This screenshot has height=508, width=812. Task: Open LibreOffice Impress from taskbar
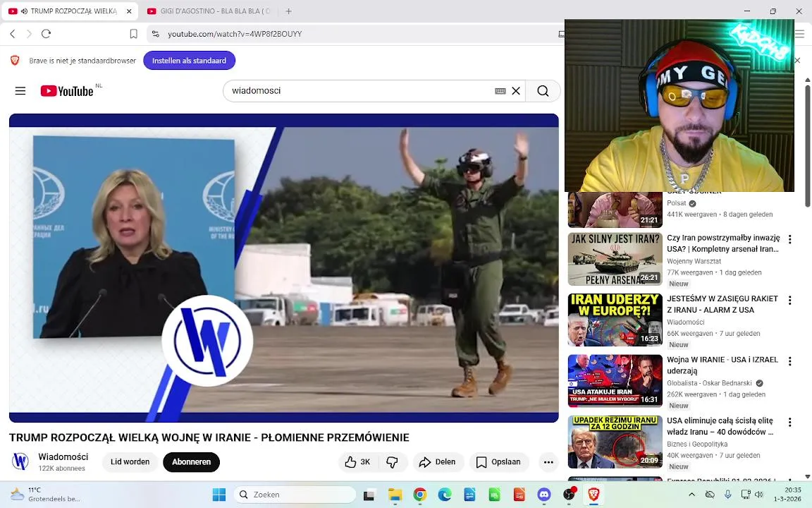[519, 495]
